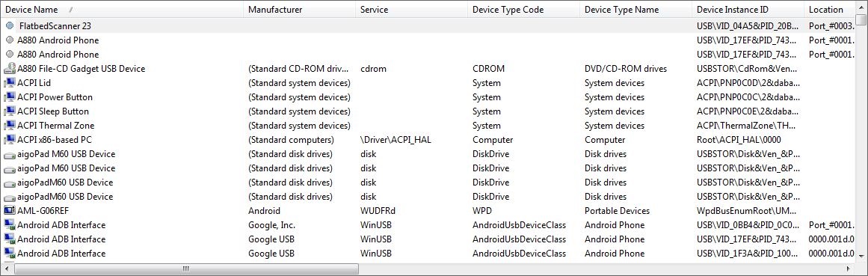This screenshot has height=276, width=868.
Task: Select the ACPI Sleep Button entry
Action: (x=53, y=111)
